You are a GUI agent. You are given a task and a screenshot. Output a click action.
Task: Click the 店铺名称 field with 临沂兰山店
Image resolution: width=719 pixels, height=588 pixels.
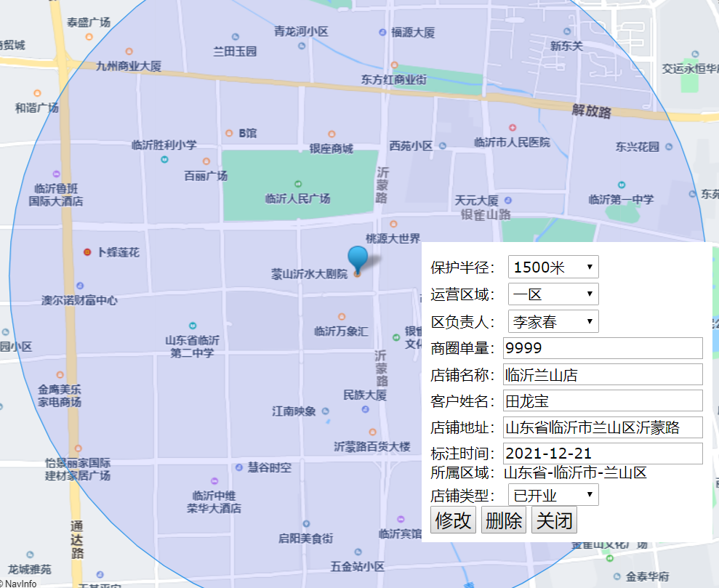pyautogui.click(x=603, y=374)
